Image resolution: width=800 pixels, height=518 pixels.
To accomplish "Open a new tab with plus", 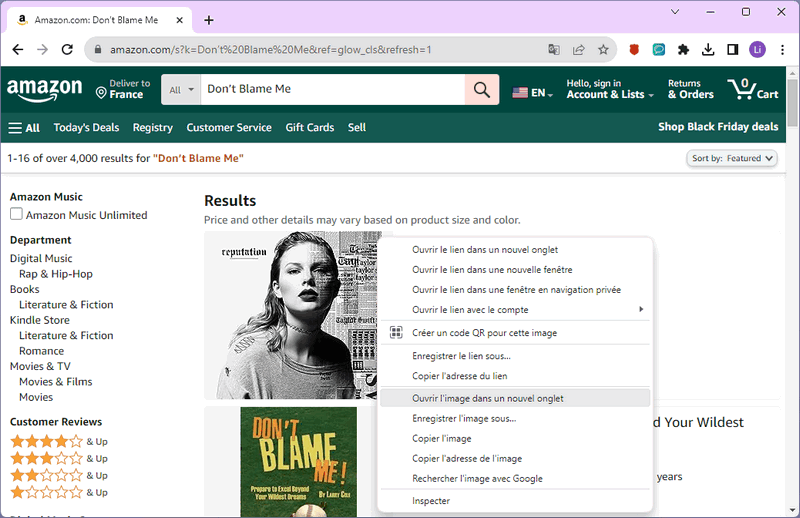I will [x=209, y=20].
